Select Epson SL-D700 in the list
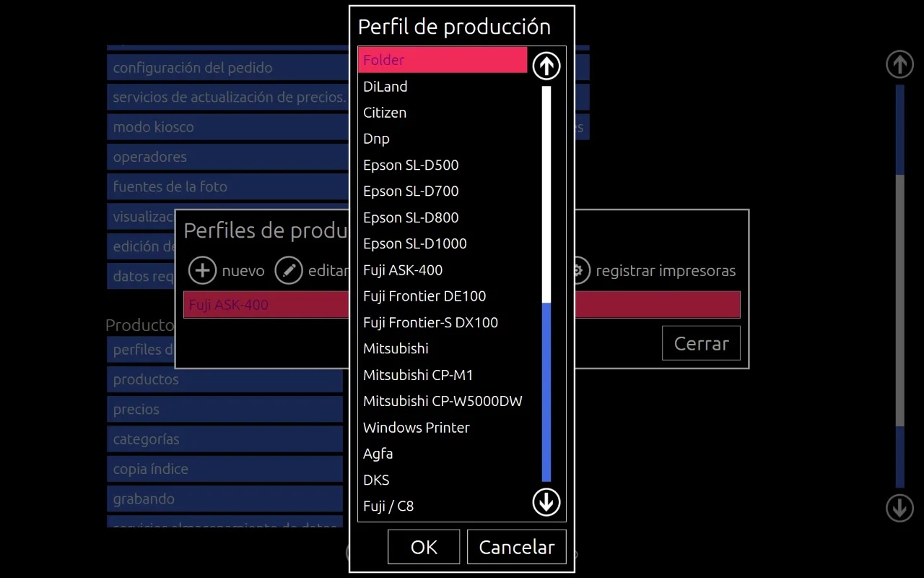 [x=443, y=191]
